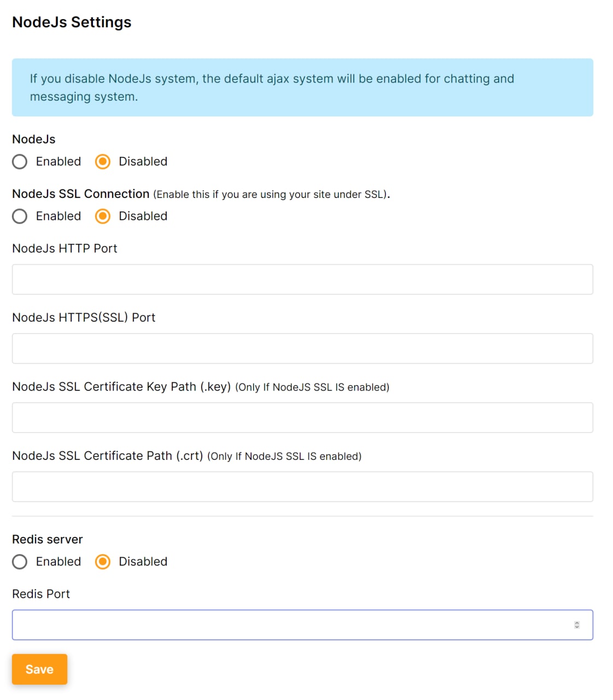613x700 pixels.
Task: Focus the SSL Certificate Key Path (.key) input
Action: click(x=302, y=418)
